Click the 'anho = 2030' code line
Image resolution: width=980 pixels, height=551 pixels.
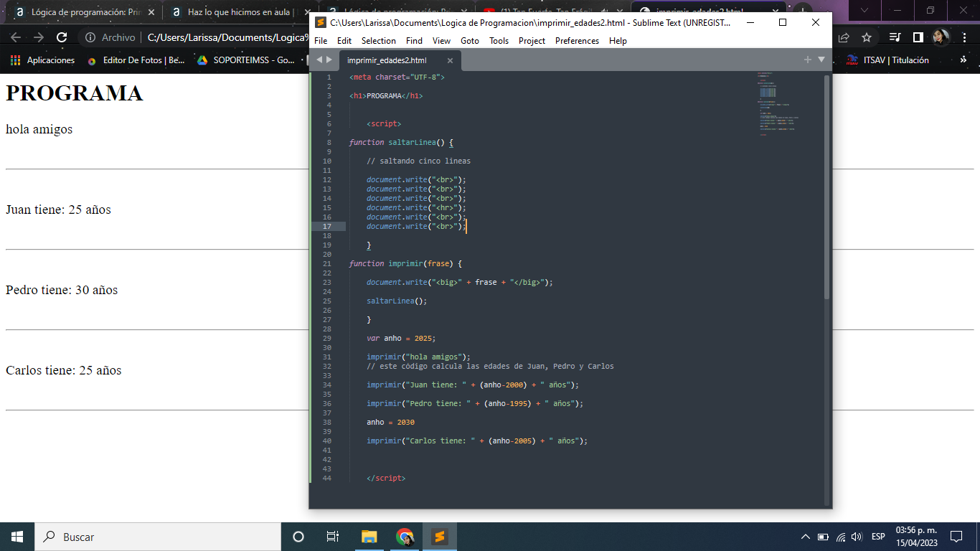(390, 422)
